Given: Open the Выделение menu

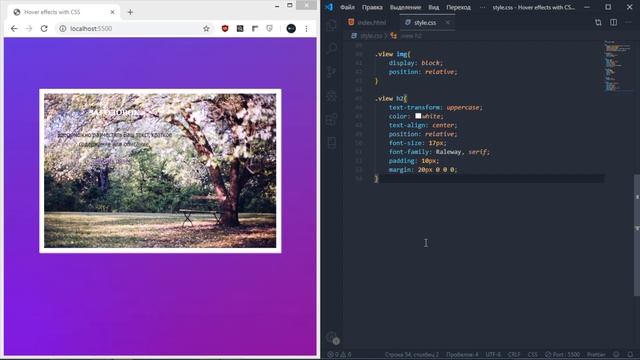Looking at the screenshot, I should [x=405, y=7].
